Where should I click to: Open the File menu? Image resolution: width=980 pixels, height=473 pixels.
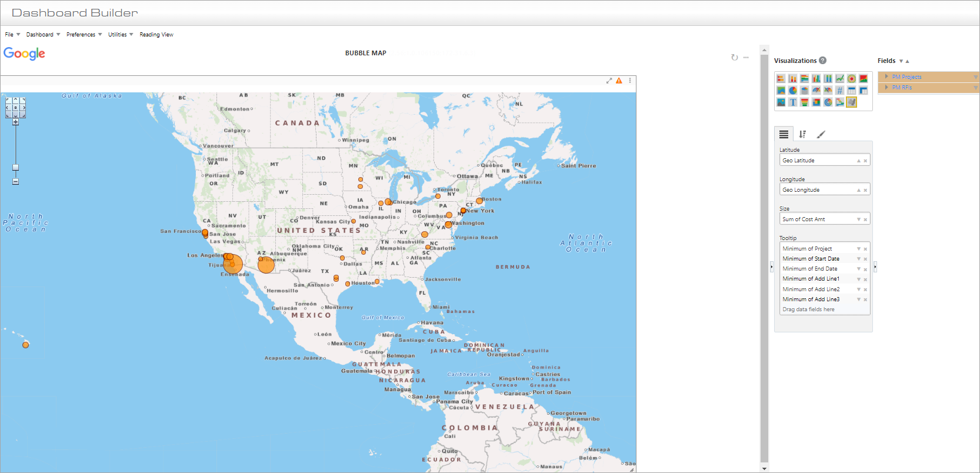tap(12, 35)
